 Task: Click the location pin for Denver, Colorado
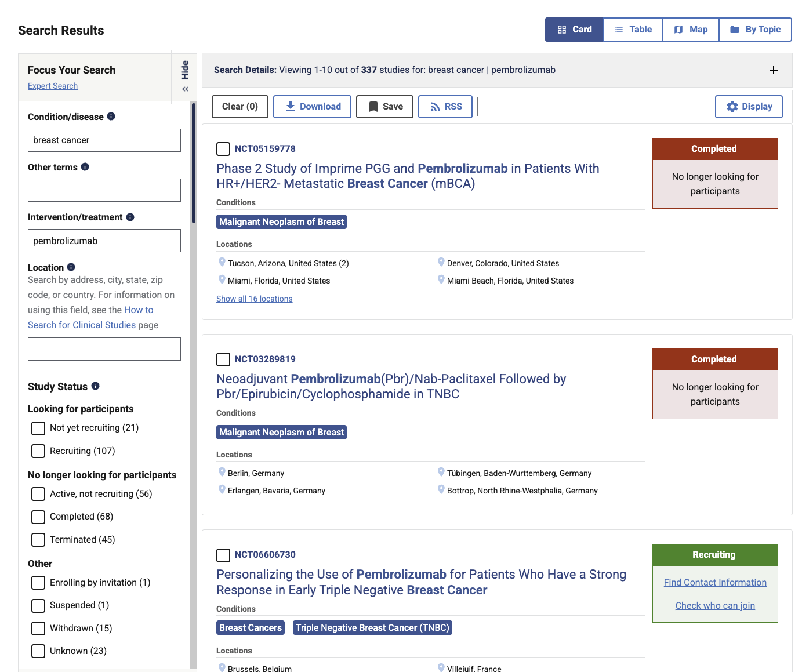pos(441,263)
